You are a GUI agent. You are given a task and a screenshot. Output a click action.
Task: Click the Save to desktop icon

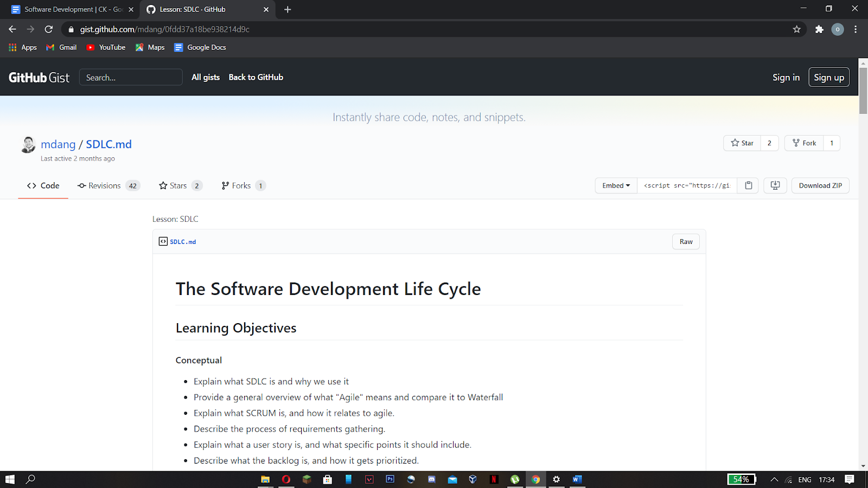point(775,185)
